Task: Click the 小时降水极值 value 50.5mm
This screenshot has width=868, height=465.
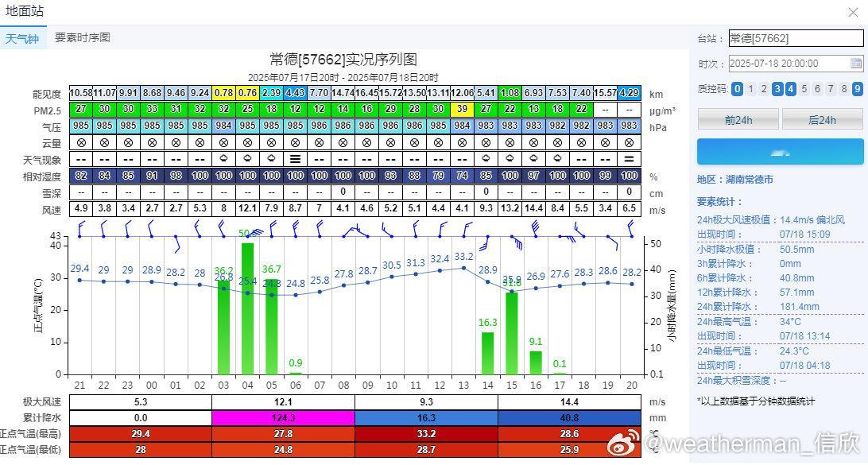Action: (x=797, y=249)
